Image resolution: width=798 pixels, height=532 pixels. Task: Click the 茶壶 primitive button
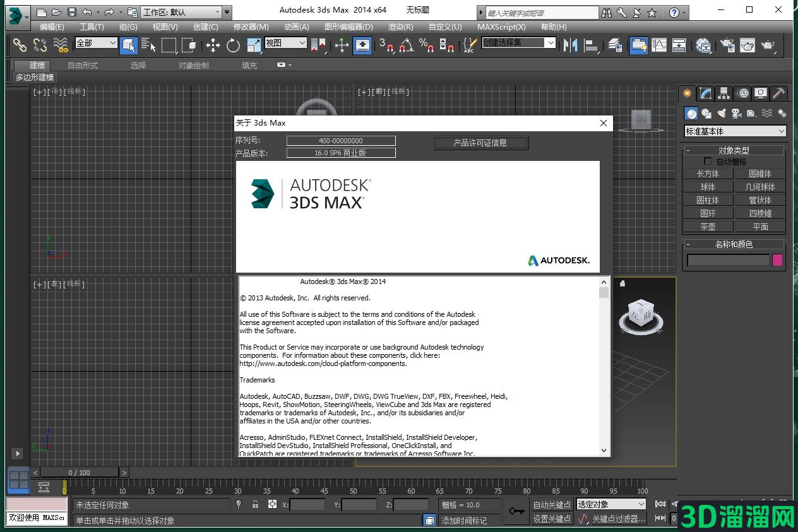point(708,227)
